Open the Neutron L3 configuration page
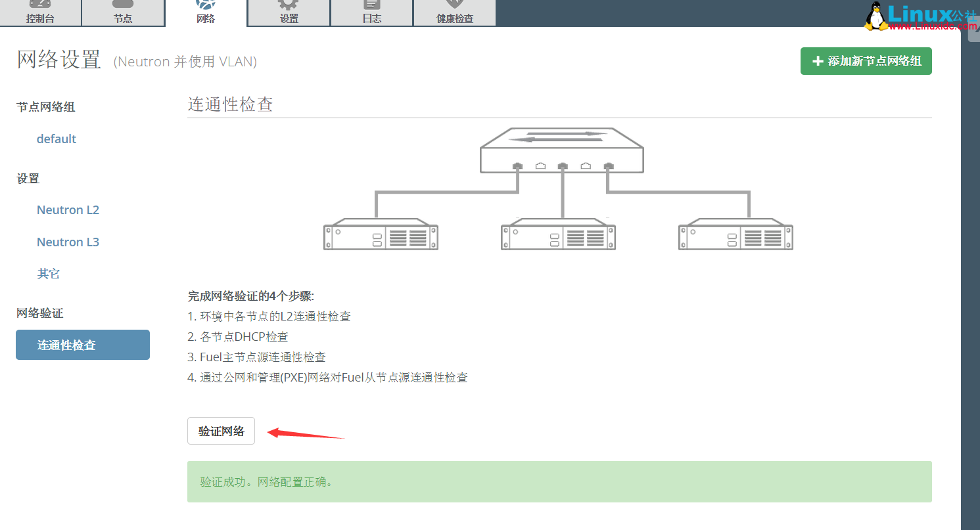Image resolution: width=980 pixels, height=530 pixels. pos(68,242)
